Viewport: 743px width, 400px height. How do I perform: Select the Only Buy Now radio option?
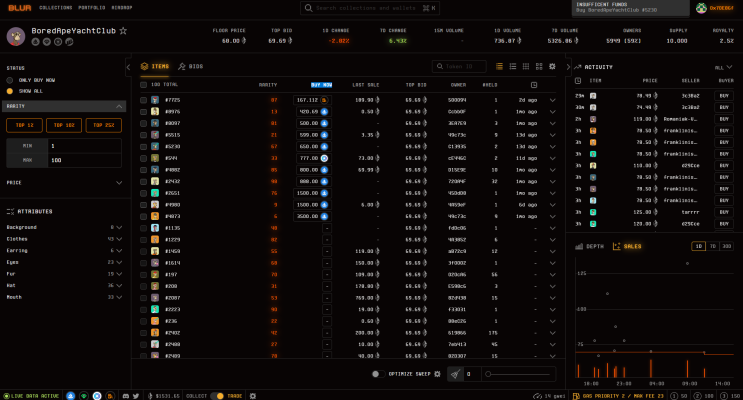[x=9, y=80]
